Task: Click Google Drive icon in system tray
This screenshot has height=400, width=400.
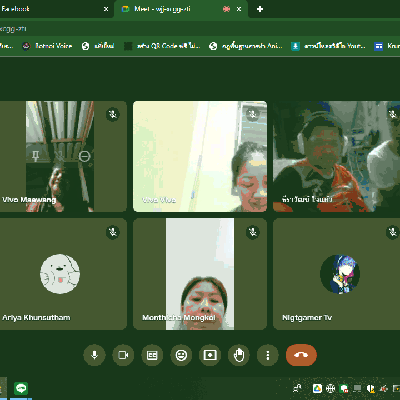Action: 317,388
